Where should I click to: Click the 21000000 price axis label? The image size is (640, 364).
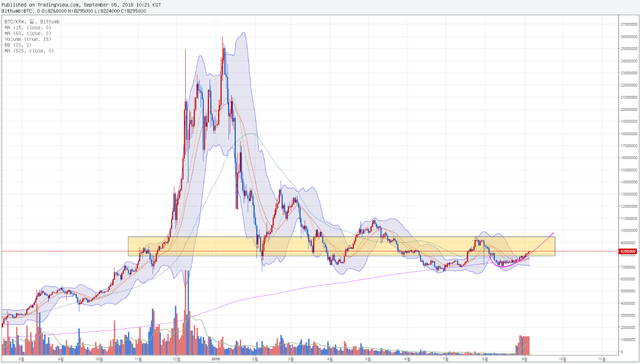629,97
